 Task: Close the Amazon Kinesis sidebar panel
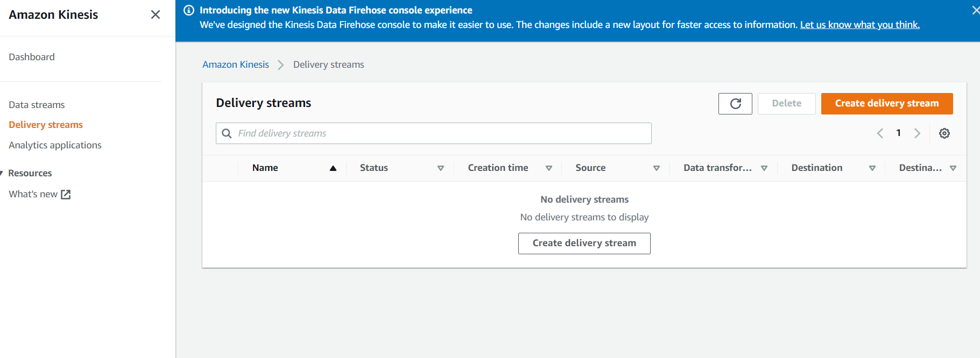156,15
